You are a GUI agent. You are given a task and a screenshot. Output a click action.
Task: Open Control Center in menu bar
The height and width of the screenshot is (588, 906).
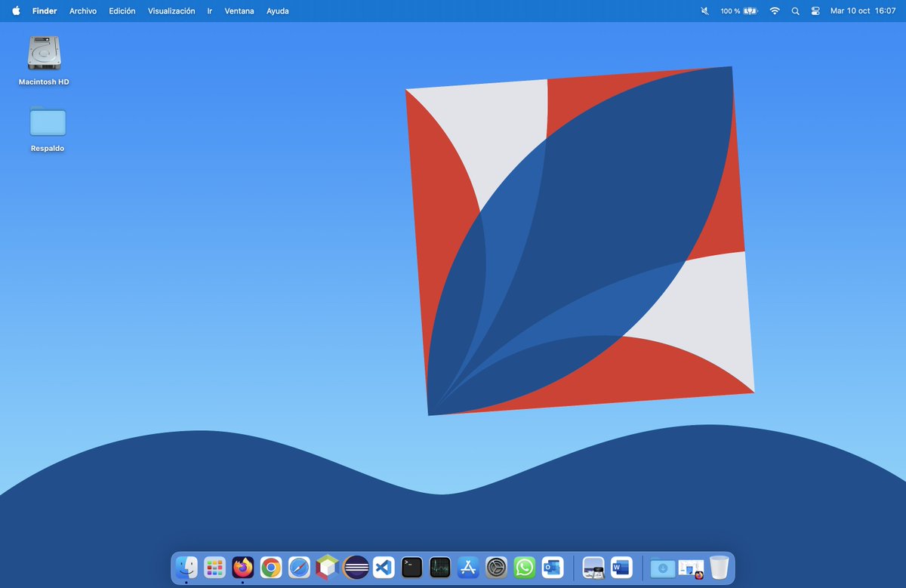coord(815,11)
